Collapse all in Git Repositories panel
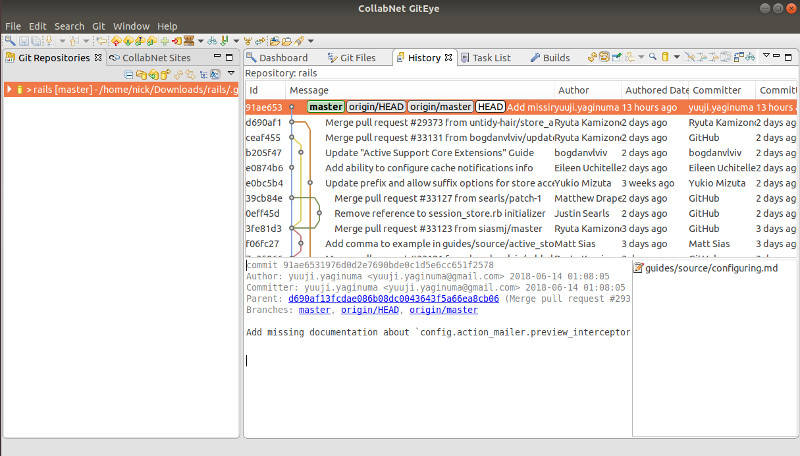The height and width of the screenshot is (456, 800). [129, 74]
